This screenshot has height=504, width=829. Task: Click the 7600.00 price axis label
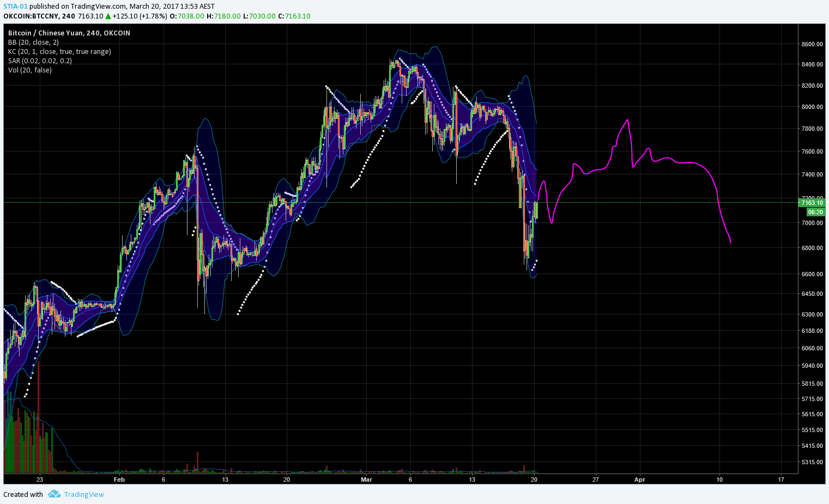point(812,151)
